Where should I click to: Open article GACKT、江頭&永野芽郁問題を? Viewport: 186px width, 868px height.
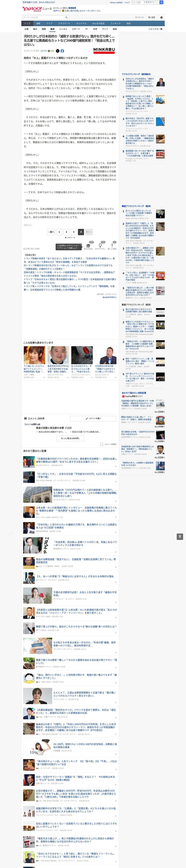[x=84, y=694]
